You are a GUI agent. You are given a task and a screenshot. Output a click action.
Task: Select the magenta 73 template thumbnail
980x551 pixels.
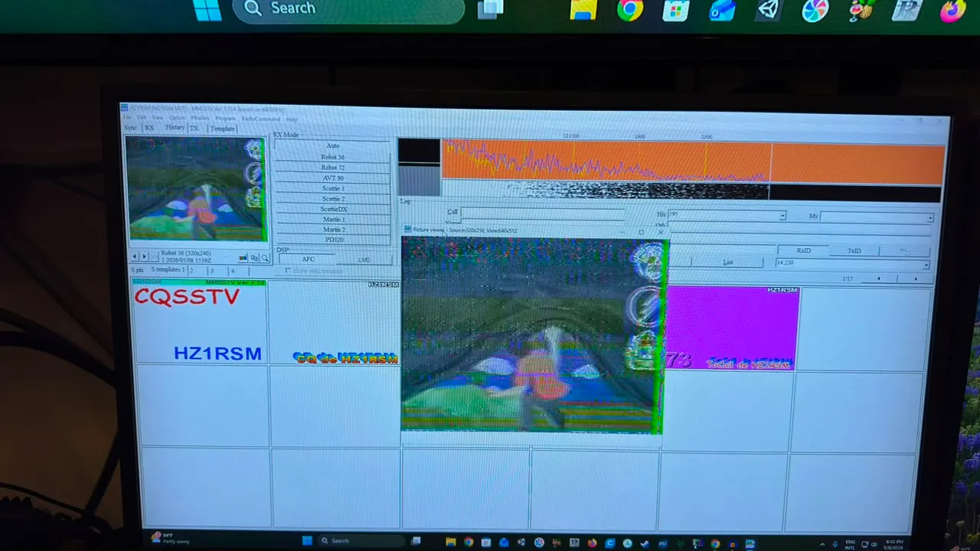[732, 328]
